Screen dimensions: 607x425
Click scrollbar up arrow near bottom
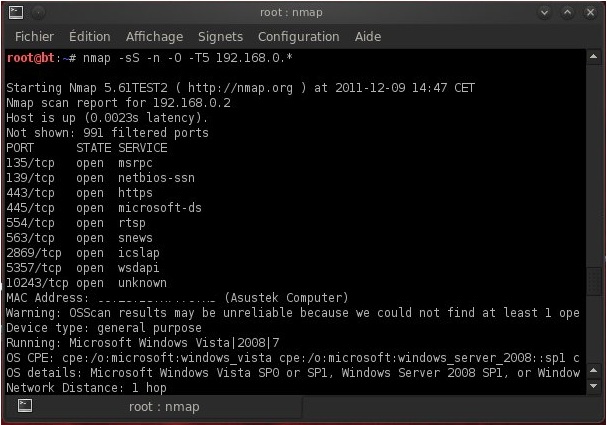tap(593, 370)
